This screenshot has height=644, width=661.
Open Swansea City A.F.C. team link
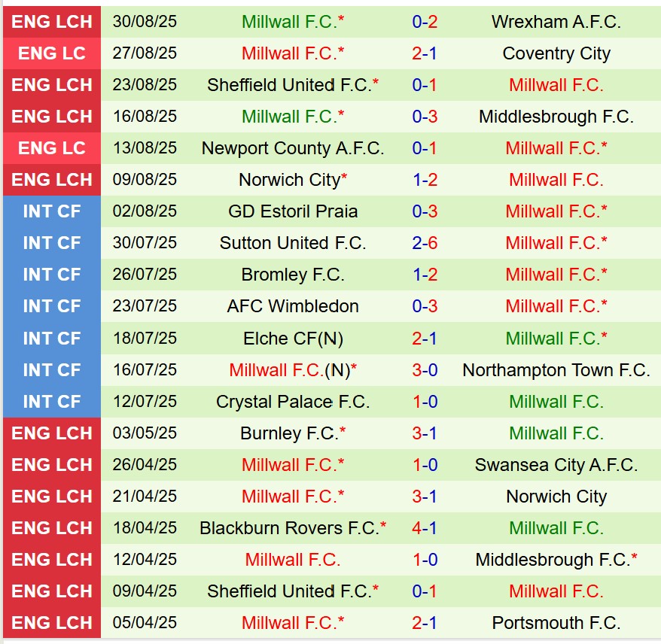[556, 465]
